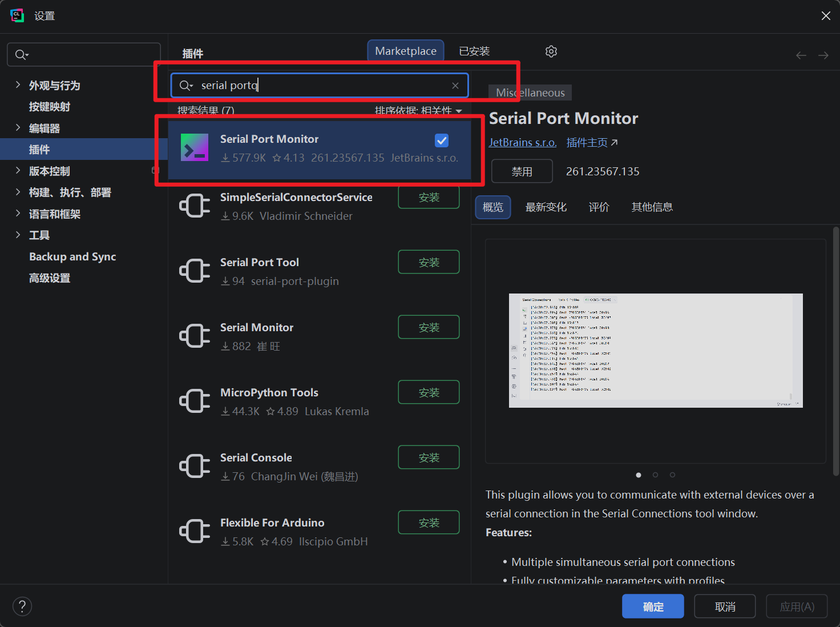Click the Serial Port Tool plugin icon
The height and width of the screenshot is (627, 840).
pyautogui.click(x=195, y=271)
